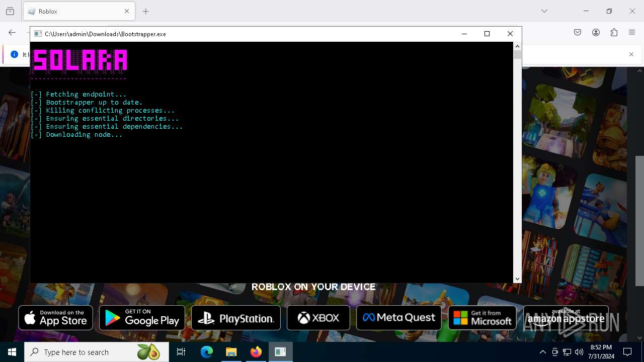644x362 pixels.
Task: Switch to Firefox on the taskbar
Action: point(256,352)
